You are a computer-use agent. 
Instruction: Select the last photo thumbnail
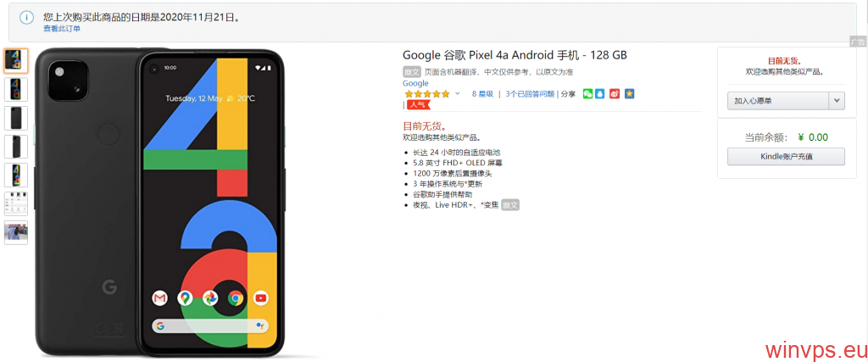pos(16,232)
